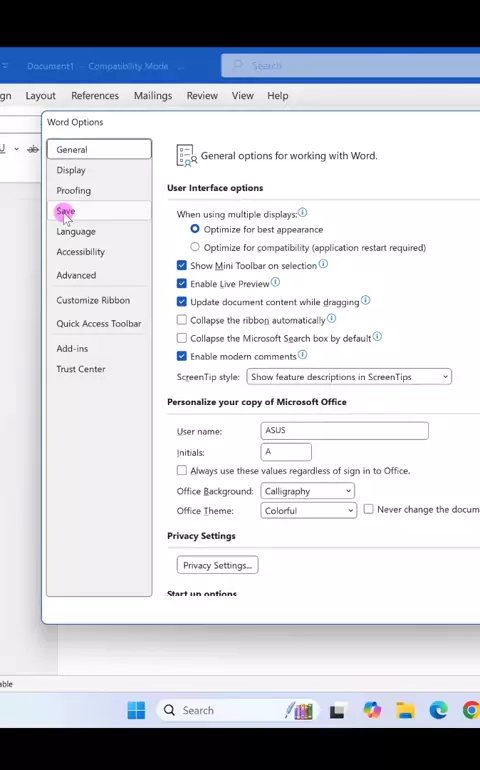Image resolution: width=480 pixels, height=770 pixels.
Task: Click the User name text field
Action: point(344,431)
